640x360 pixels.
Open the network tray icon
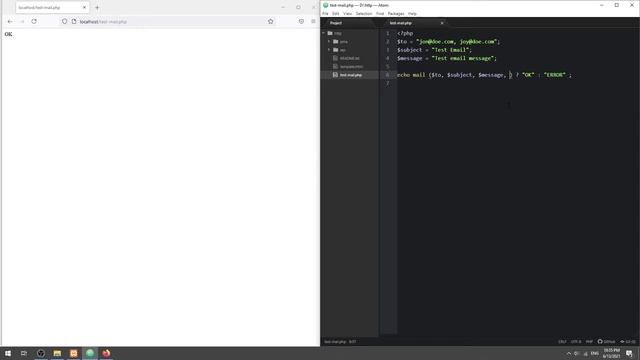point(585,353)
